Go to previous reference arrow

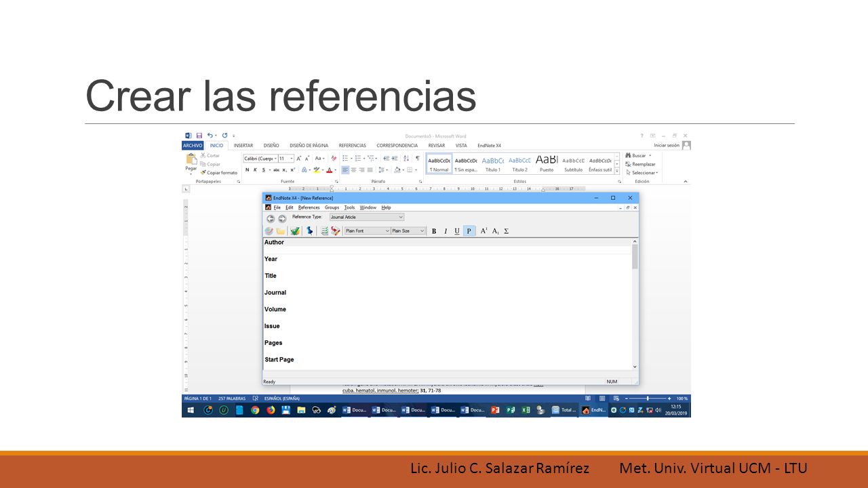pyautogui.click(x=271, y=218)
